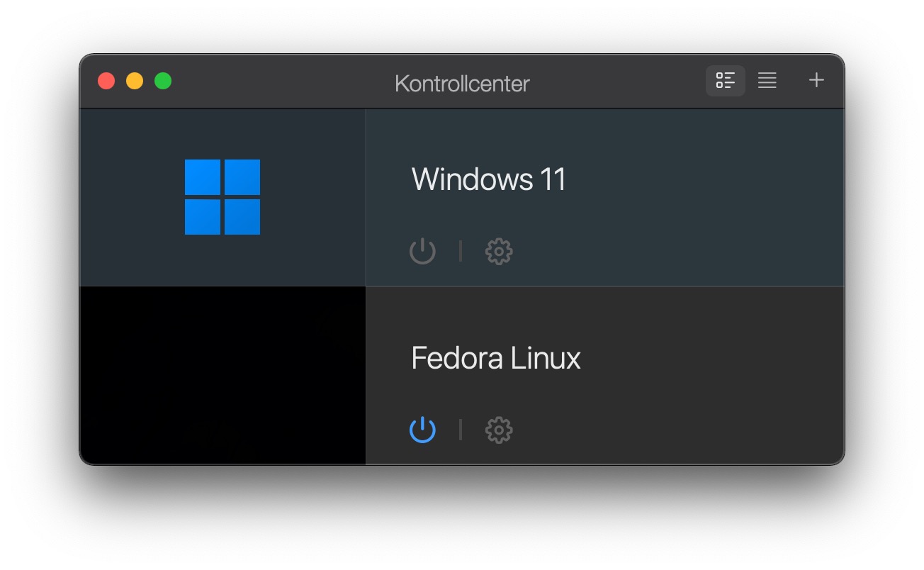Toggle the Fedora Linux power button

[422, 430]
